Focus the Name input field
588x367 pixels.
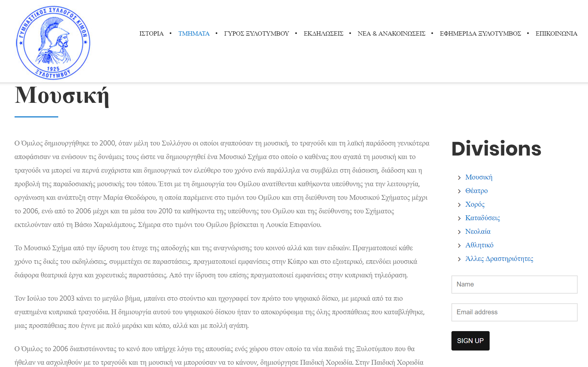[514, 285]
